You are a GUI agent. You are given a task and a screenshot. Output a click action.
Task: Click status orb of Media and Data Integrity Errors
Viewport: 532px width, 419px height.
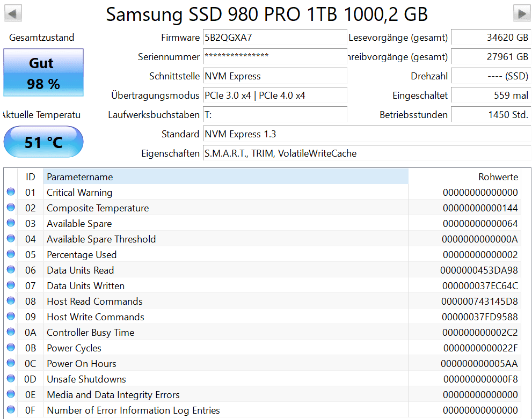coord(11,394)
